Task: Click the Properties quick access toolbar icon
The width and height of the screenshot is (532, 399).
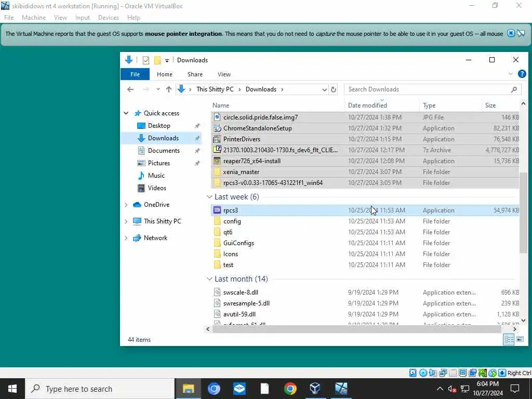Action: pyautogui.click(x=146, y=60)
